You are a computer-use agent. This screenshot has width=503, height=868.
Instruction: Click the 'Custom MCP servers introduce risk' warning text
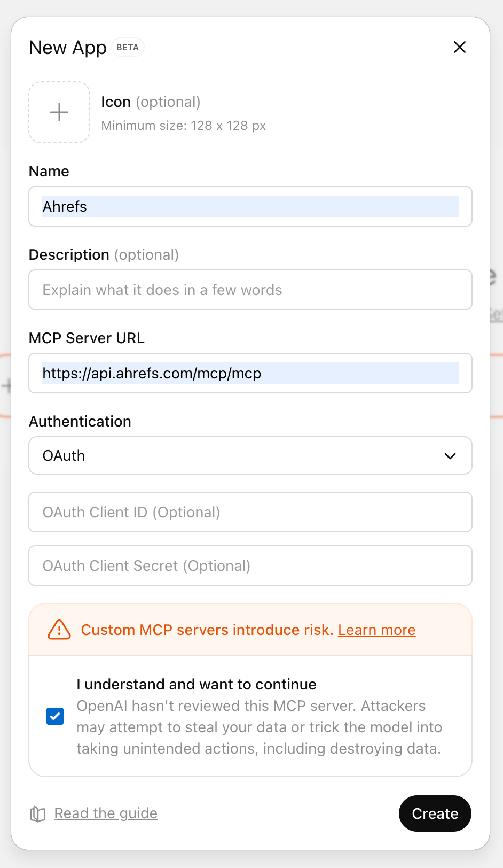[x=207, y=630]
